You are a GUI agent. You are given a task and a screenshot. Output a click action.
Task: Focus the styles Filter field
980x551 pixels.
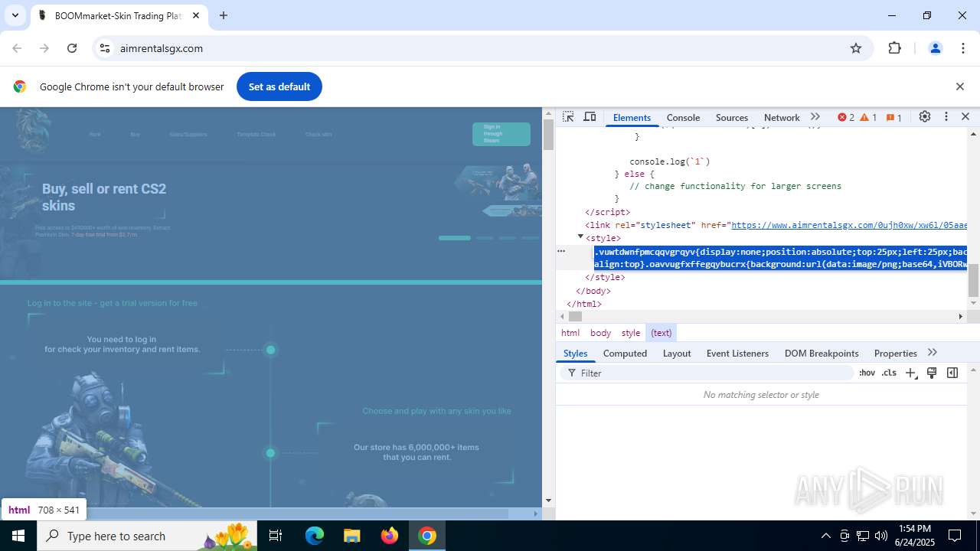tap(707, 373)
